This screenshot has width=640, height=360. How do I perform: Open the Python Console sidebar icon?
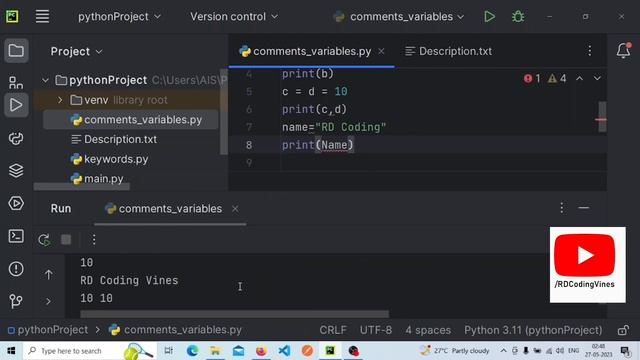click(x=16, y=138)
